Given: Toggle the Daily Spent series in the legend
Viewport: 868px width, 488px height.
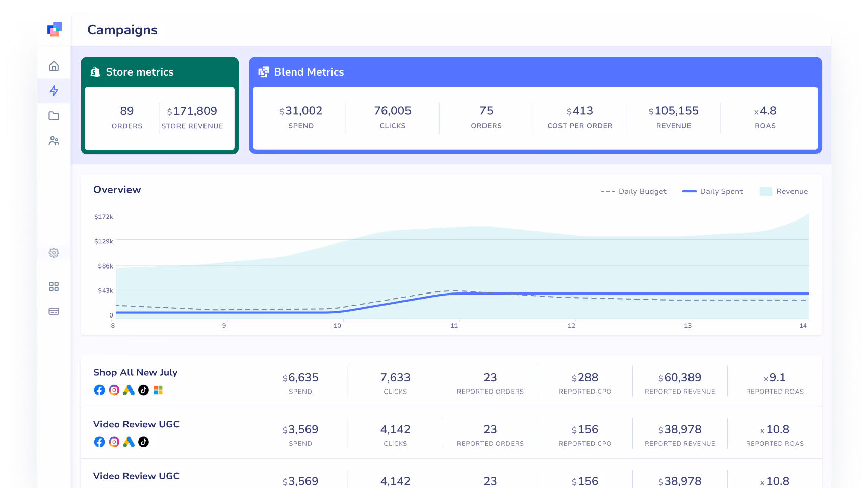Looking at the screenshot, I should [x=712, y=191].
